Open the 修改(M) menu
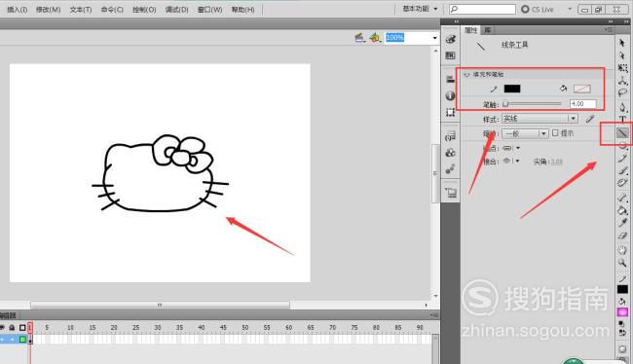Image resolution: width=633 pixels, height=364 pixels. (x=48, y=10)
